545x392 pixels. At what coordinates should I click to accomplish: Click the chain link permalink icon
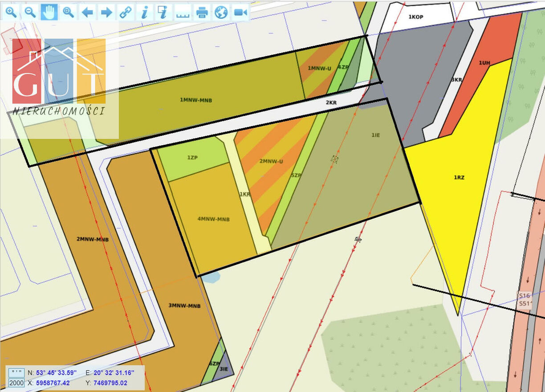[126, 12]
